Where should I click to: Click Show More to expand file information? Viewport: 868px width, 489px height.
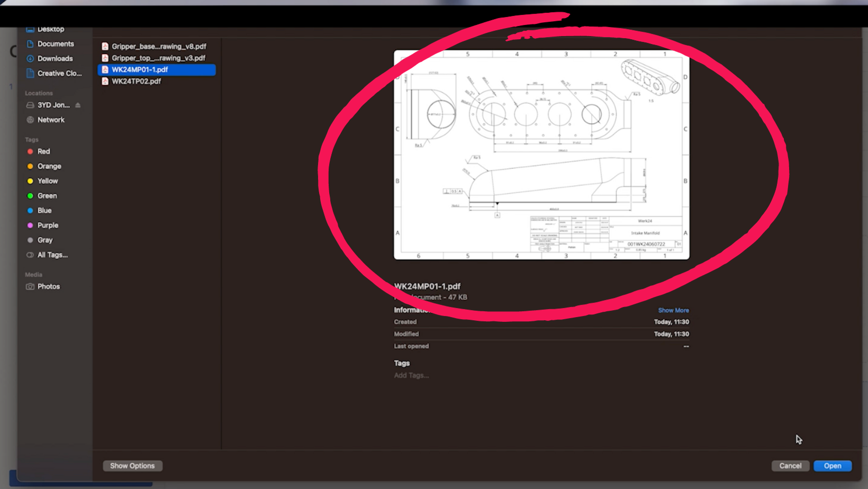coord(673,310)
